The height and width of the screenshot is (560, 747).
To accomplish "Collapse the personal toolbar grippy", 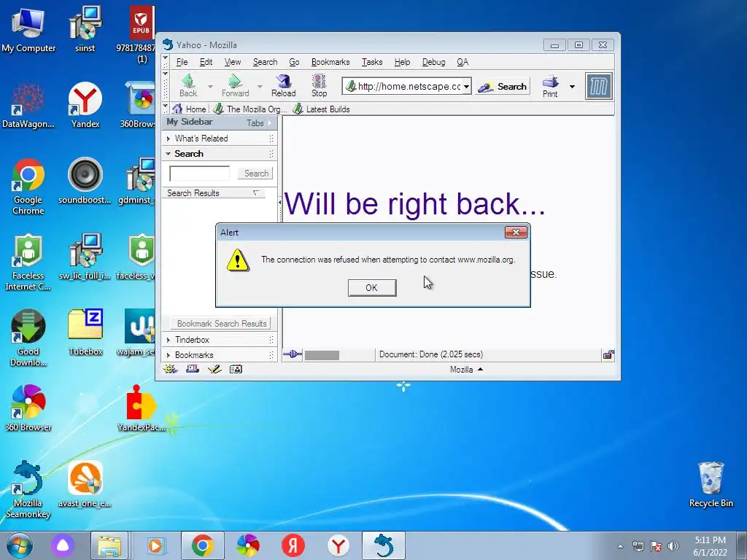I will [166, 109].
